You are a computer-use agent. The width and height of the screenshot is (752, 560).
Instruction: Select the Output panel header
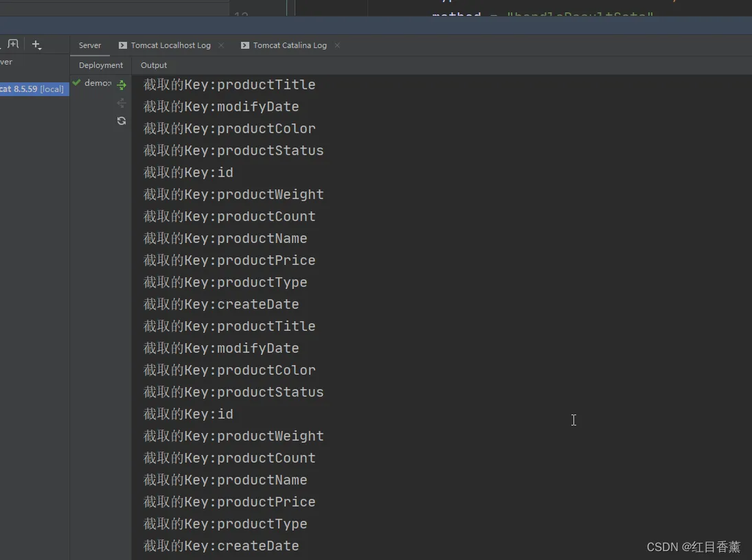[153, 65]
